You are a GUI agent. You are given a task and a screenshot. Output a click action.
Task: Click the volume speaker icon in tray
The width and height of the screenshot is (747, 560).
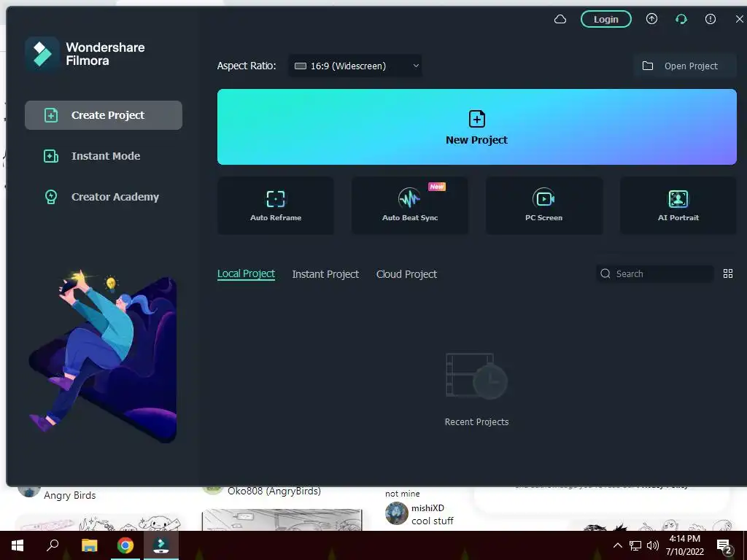coord(653,545)
